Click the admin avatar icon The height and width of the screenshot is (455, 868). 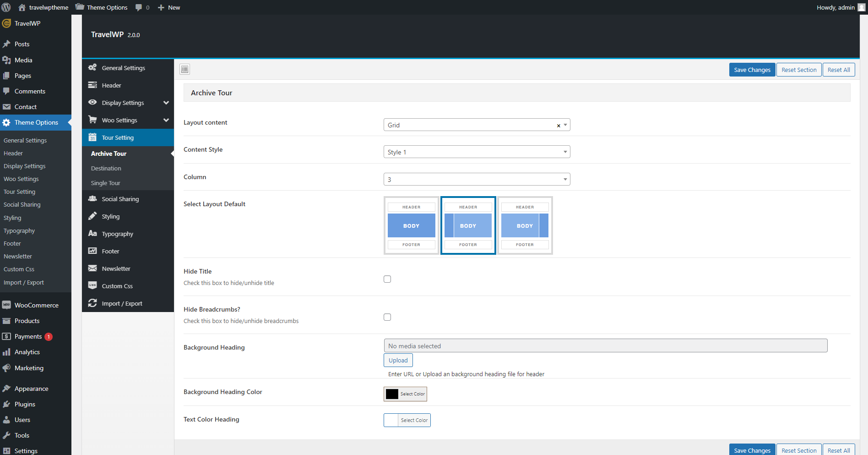(862, 7)
